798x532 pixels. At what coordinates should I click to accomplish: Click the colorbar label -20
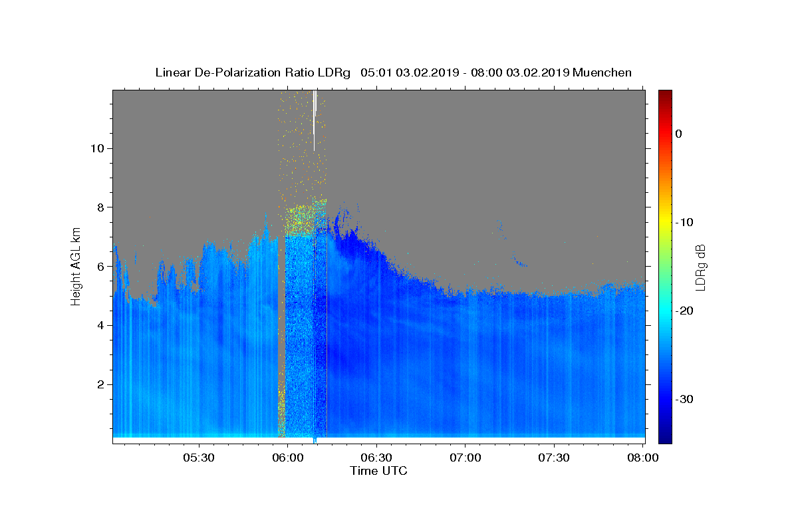point(685,311)
